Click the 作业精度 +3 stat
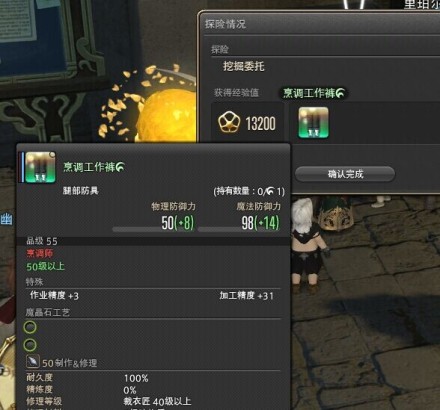The height and width of the screenshot is (410, 440). tap(54, 295)
